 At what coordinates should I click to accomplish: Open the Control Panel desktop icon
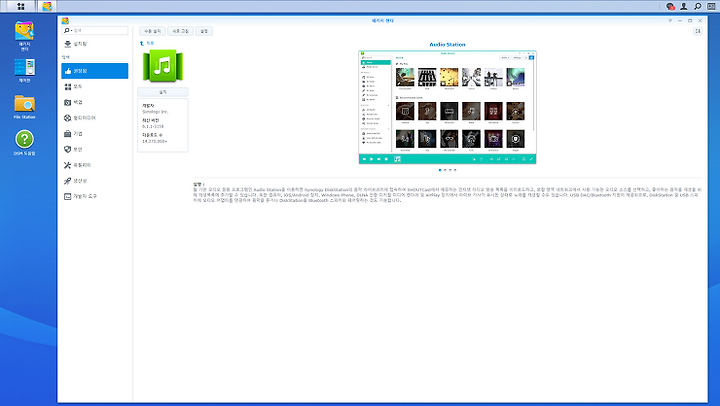point(24,71)
